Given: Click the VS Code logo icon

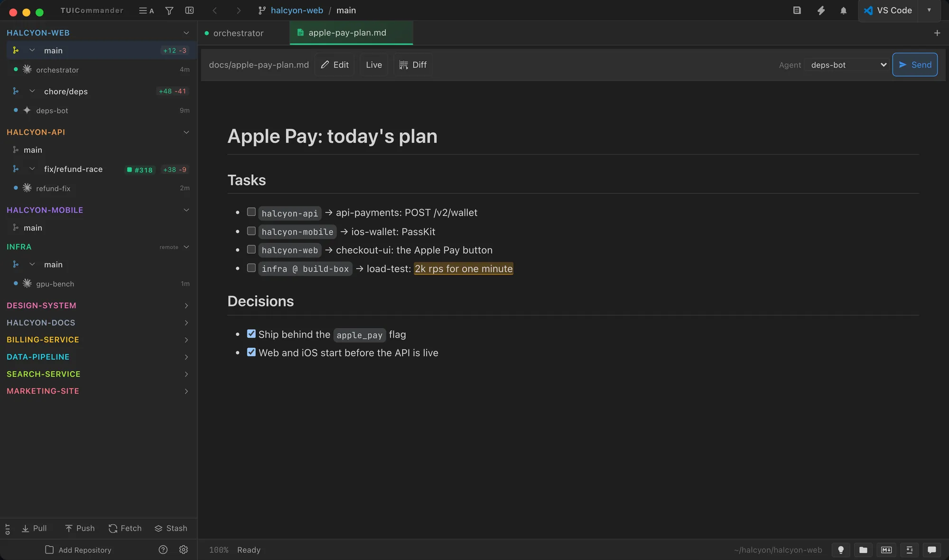Looking at the screenshot, I should [868, 10].
